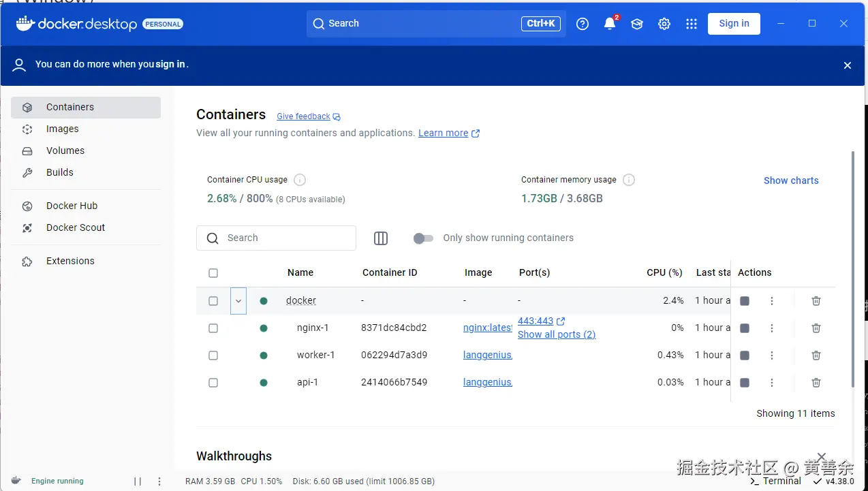This screenshot has height=491, width=868.
Task: Open the manage columns icon
Action: click(x=381, y=238)
